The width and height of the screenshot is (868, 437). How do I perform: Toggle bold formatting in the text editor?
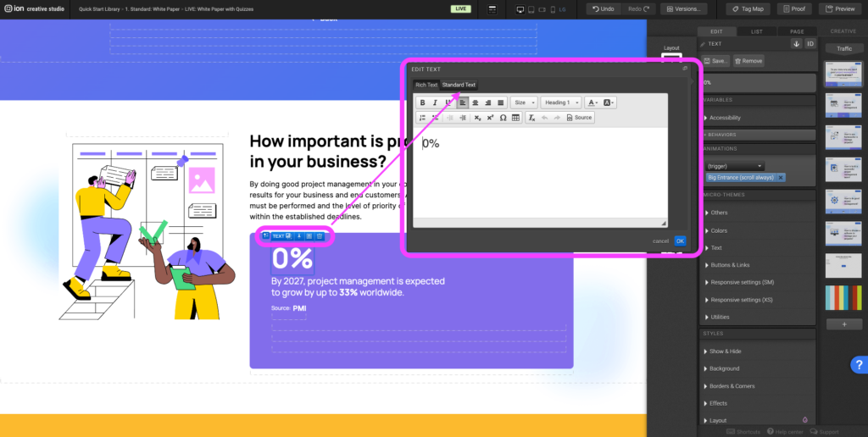423,102
